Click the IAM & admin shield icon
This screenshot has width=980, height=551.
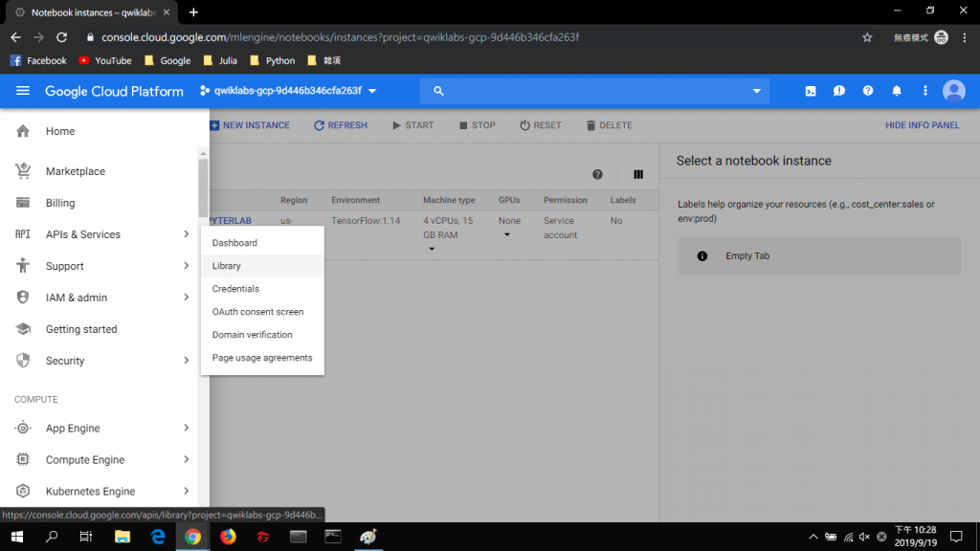[23, 298]
